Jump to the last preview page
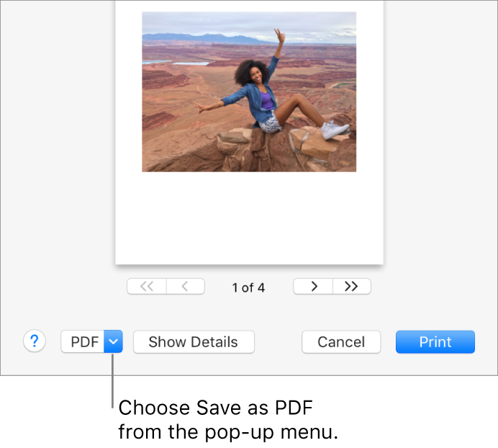This screenshot has height=448, width=498. 352,287
